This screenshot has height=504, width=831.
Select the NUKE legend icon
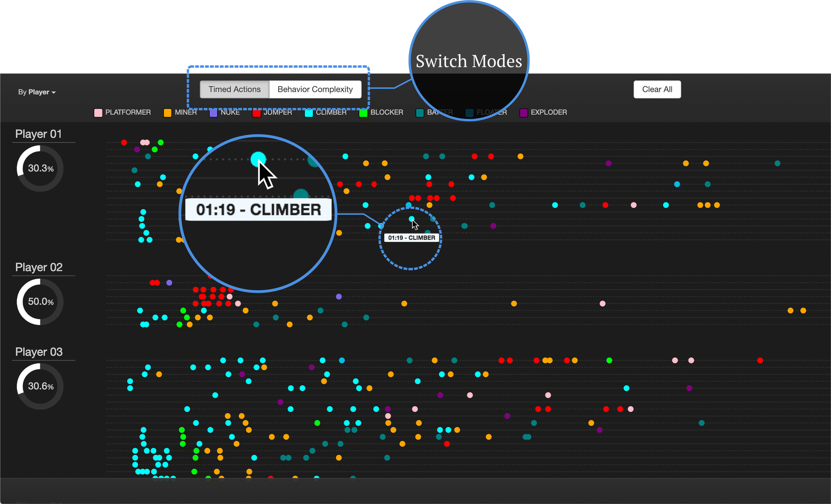pyautogui.click(x=213, y=113)
